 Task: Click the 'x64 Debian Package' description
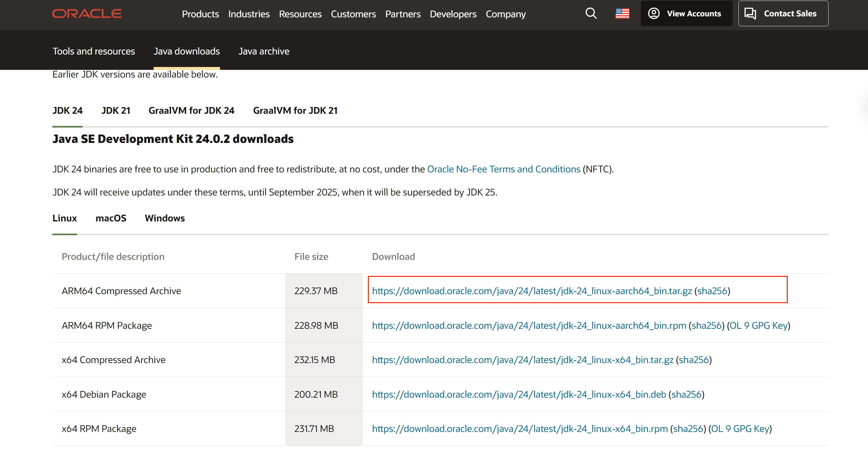click(x=104, y=394)
